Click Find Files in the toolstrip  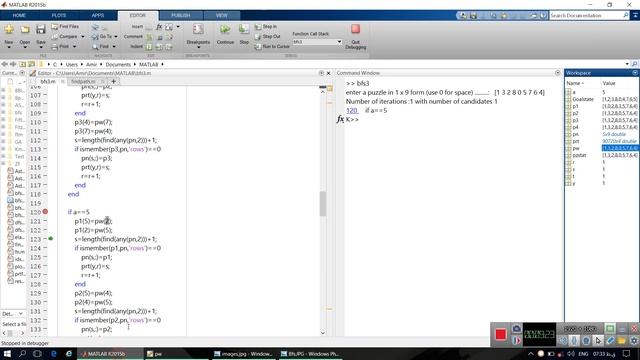tap(65, 27)
